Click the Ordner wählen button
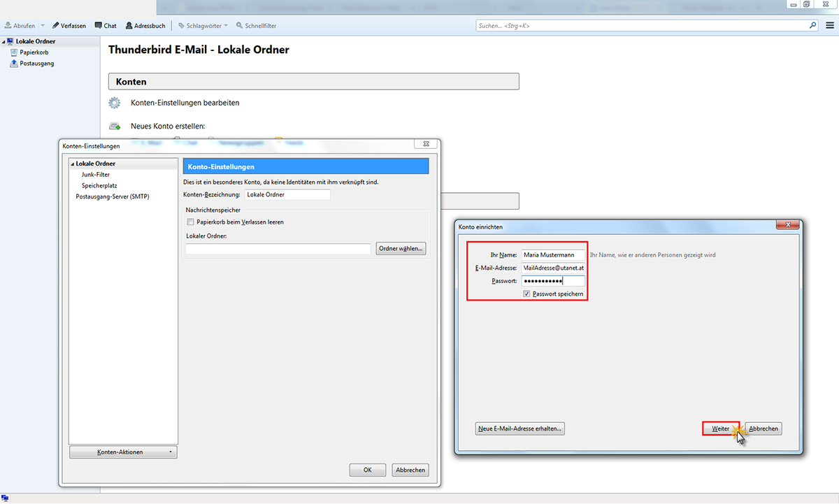This screenshot has width=839, height=504. 401,249
